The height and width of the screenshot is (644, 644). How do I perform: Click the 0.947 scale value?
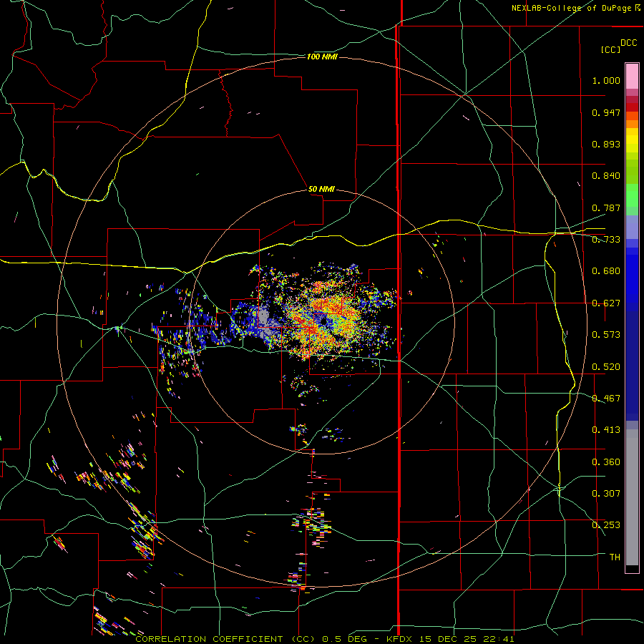tap(606, 112)
